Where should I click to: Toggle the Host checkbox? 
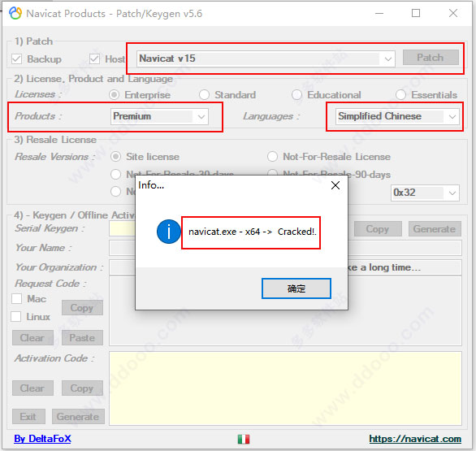coord(94,59)
